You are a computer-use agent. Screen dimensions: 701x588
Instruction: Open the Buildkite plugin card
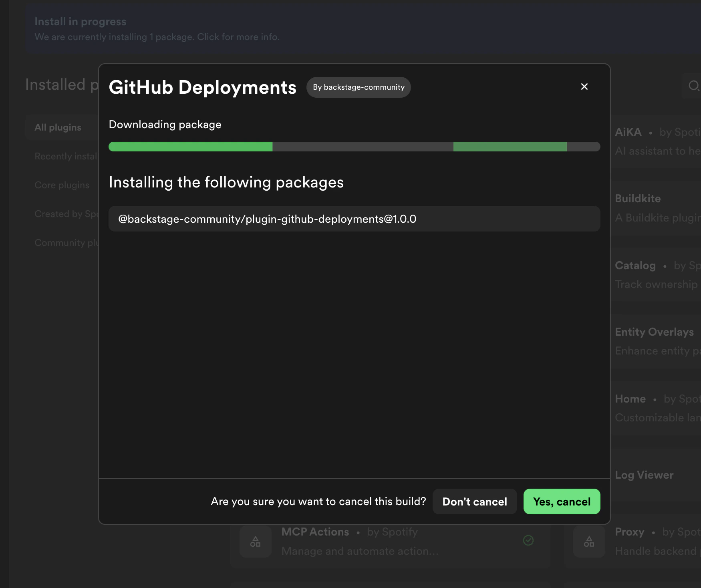tap(656, 208)
